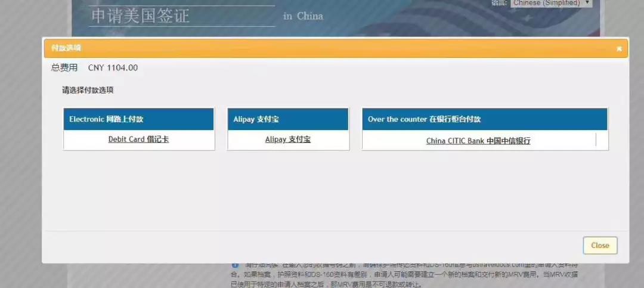This screenshot has width=644, height=288.
Task: Open the Chinese (Simplified) language dropdown
Action: 547,3
